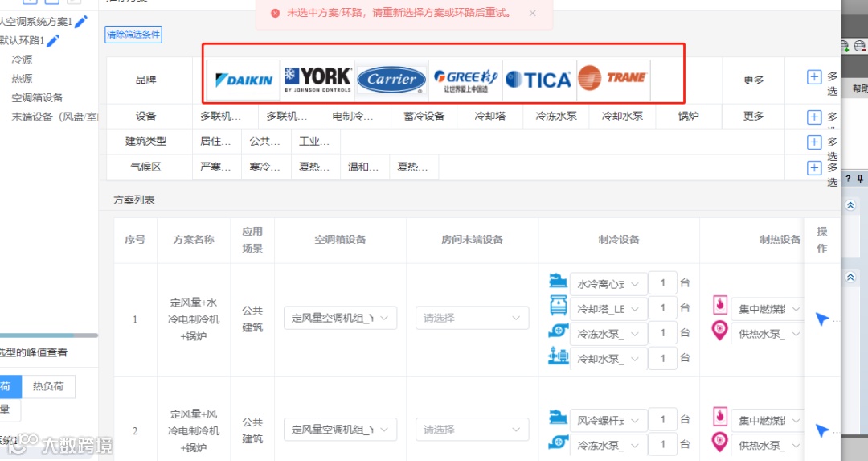The image size is (868, 461).
Task: Click the pin icon on right panel
Action: pyautogui.click(x=860, y=179)
